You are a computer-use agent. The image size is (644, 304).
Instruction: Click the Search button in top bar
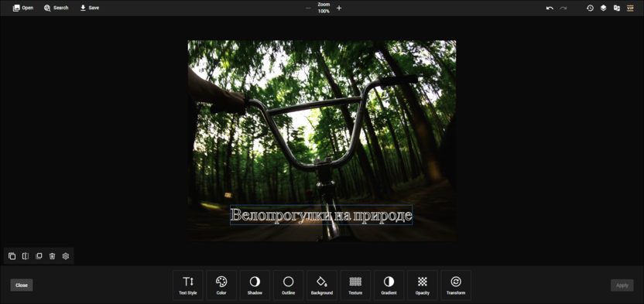coord(57,8)
